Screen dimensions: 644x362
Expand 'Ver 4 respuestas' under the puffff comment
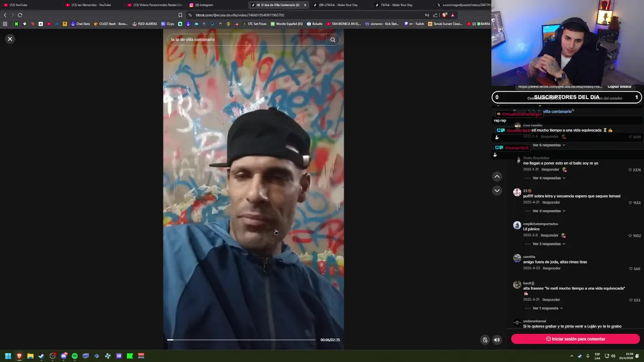point(549,211)
